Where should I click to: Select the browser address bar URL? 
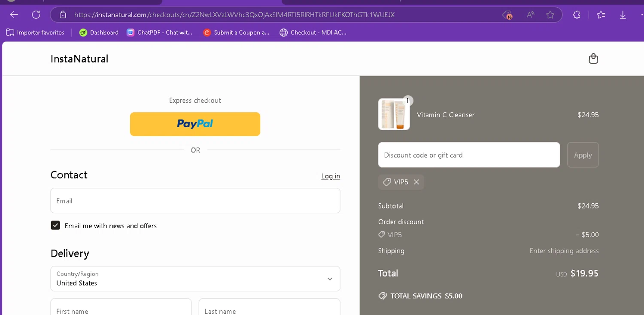[234, 15]
